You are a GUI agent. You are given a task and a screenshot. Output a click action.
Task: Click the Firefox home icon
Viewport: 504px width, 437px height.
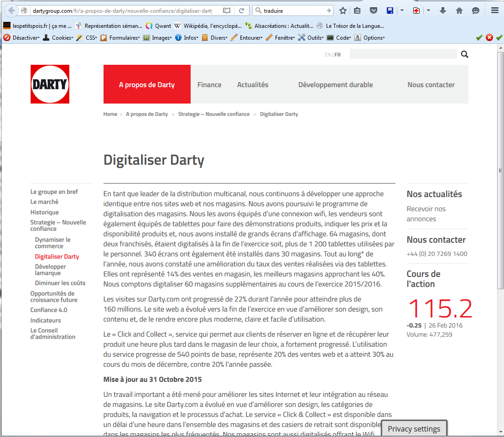[x=459, y=10]
